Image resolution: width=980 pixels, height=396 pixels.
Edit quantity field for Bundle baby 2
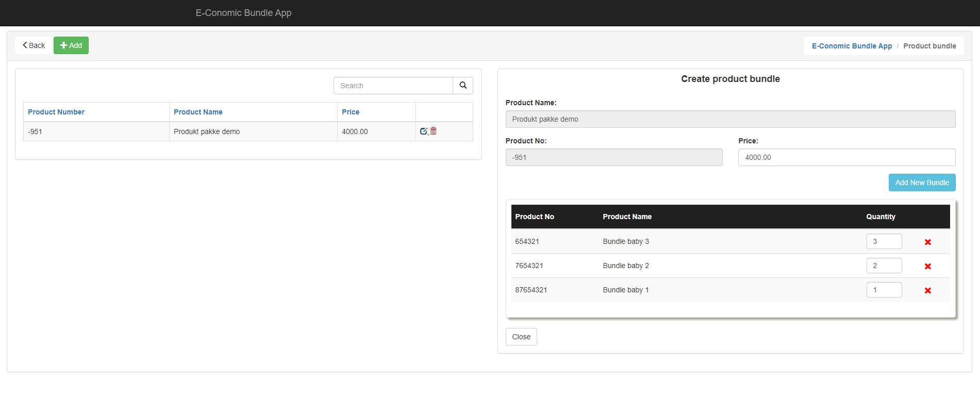[884, 266]
